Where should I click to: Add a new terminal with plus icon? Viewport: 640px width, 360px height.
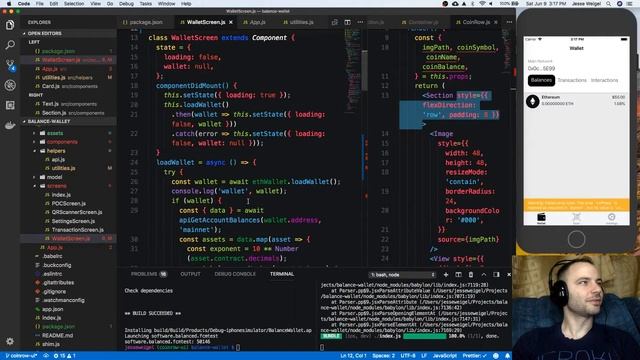(x=446, y=275)
